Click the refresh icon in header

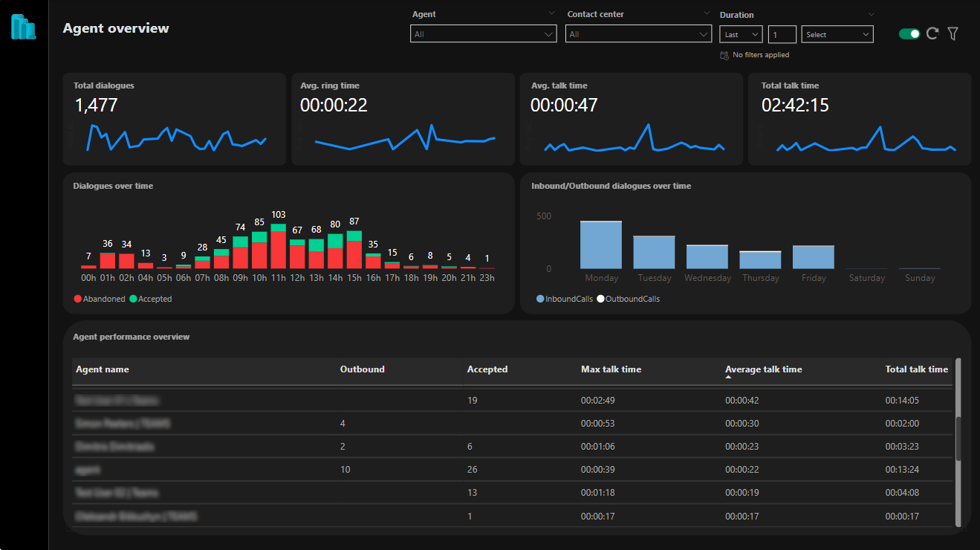pos(932,33)
